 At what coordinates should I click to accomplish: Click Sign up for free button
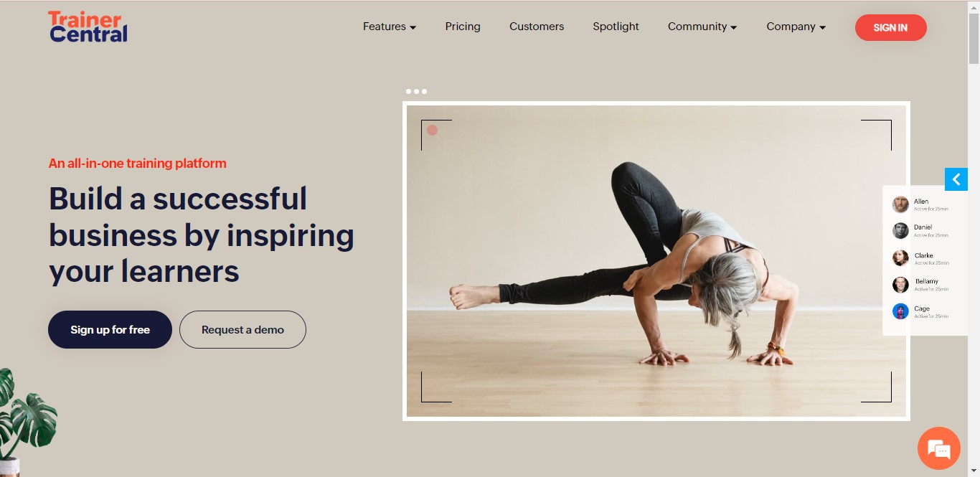click(110, 330)
